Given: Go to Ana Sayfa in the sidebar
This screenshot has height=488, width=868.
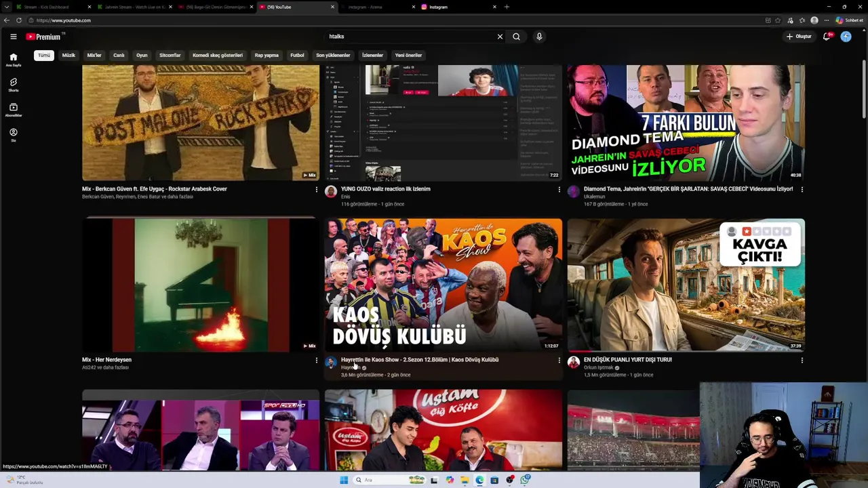Looking at the screenshot, I should click(x=13, y=60).
